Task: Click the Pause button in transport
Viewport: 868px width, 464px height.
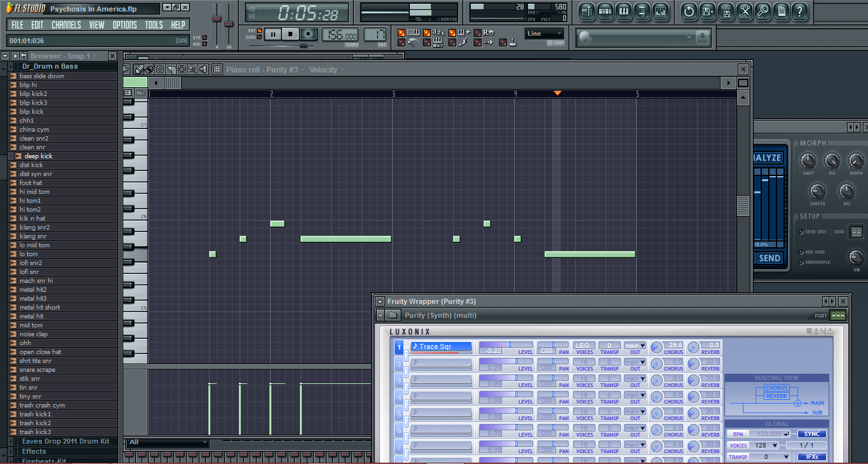Action: click(x=272, y=34)
